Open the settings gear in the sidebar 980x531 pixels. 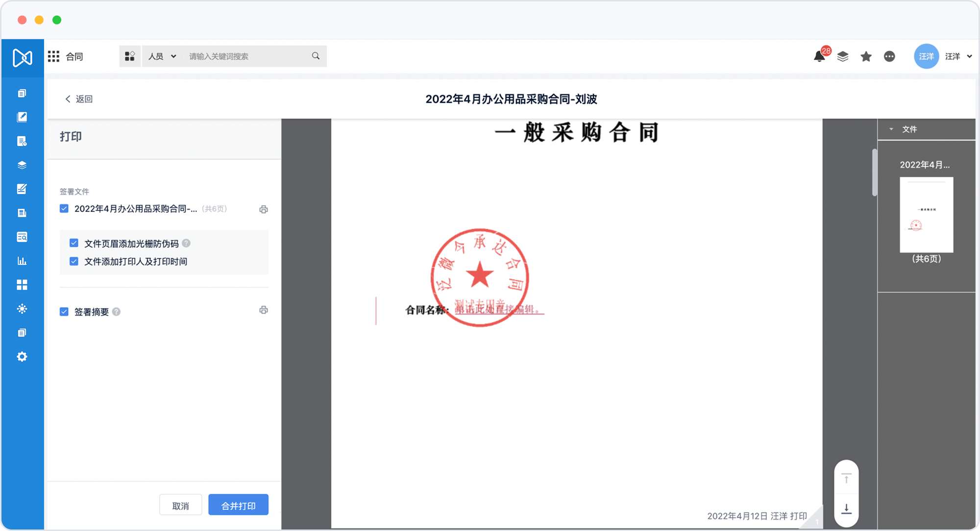[x=22, y=357]
